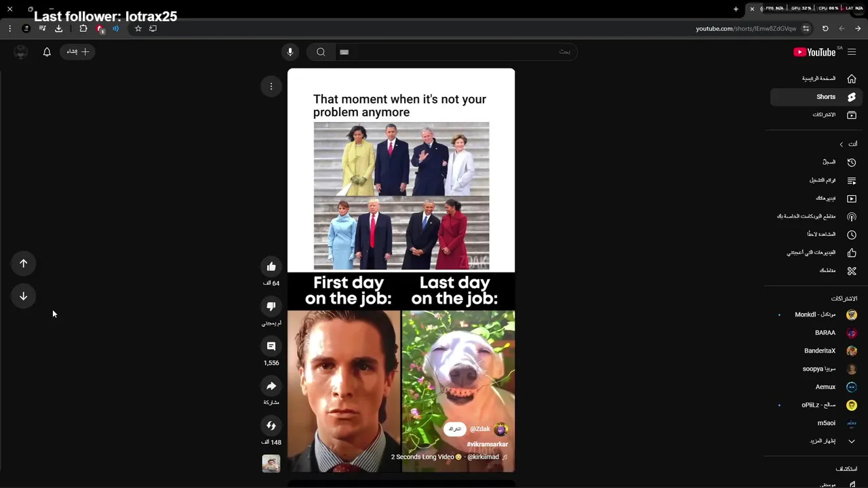Click the Subscribe button beside @Zdak
868x488 pixels.
(x=455, y=429)
